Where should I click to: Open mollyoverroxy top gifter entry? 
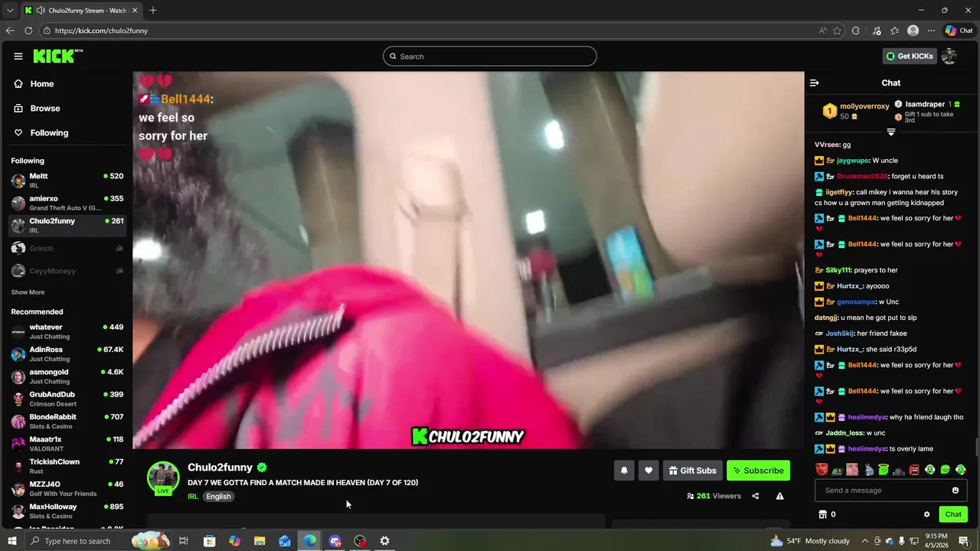point(856,111)
